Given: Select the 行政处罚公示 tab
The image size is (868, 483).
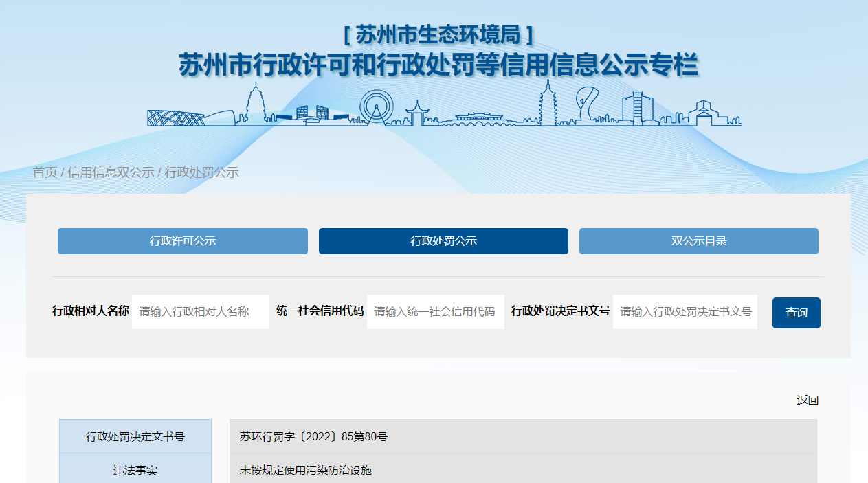Looking at the screenshot, I should [443, 241].
